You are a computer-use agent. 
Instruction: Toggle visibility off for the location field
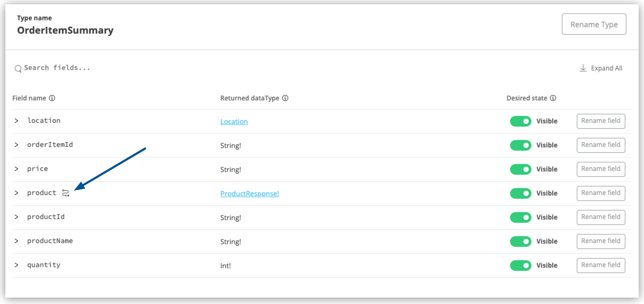click(520, 121)
